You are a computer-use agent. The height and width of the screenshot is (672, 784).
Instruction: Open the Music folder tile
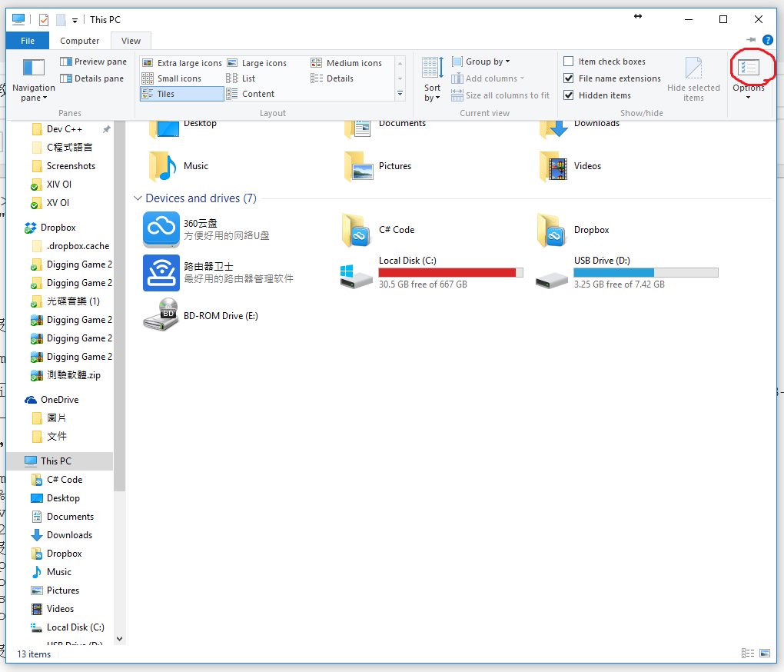(x=178, y=166)
